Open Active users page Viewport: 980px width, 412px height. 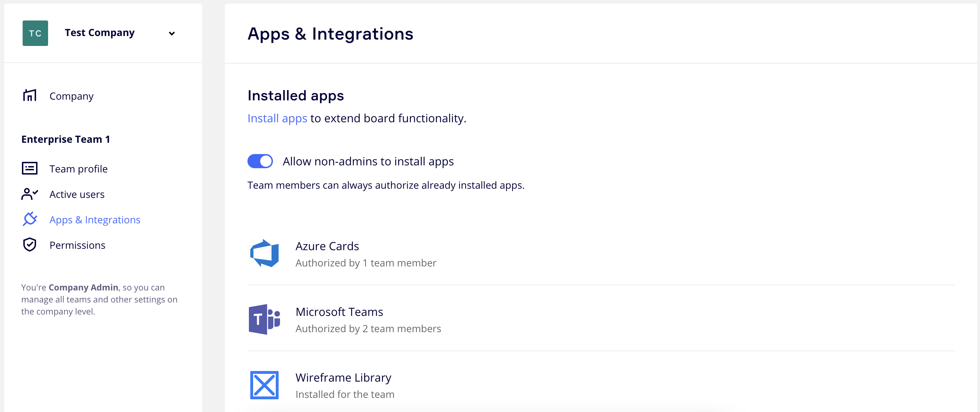point(77,194)
